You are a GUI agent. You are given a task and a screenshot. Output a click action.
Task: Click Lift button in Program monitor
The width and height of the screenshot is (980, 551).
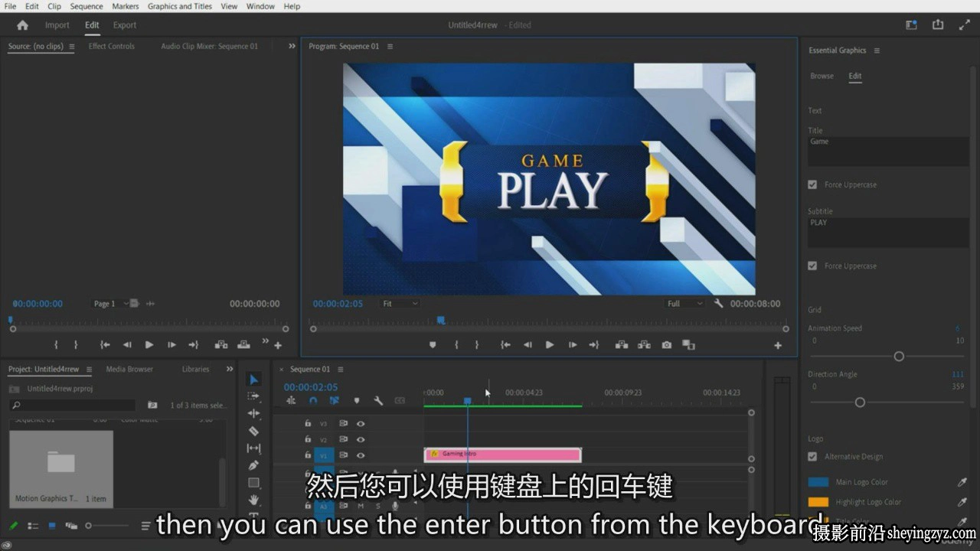coord(622,345)
